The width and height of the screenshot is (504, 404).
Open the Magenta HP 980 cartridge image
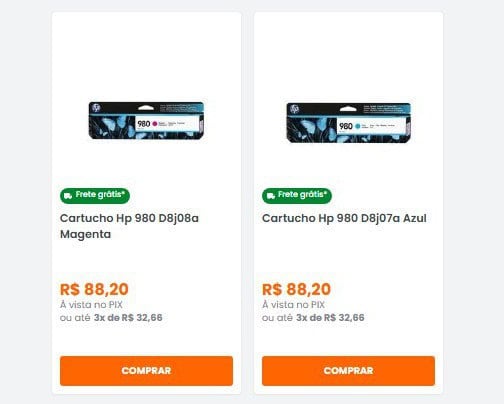pyautogui.click(x=146, y=121)
